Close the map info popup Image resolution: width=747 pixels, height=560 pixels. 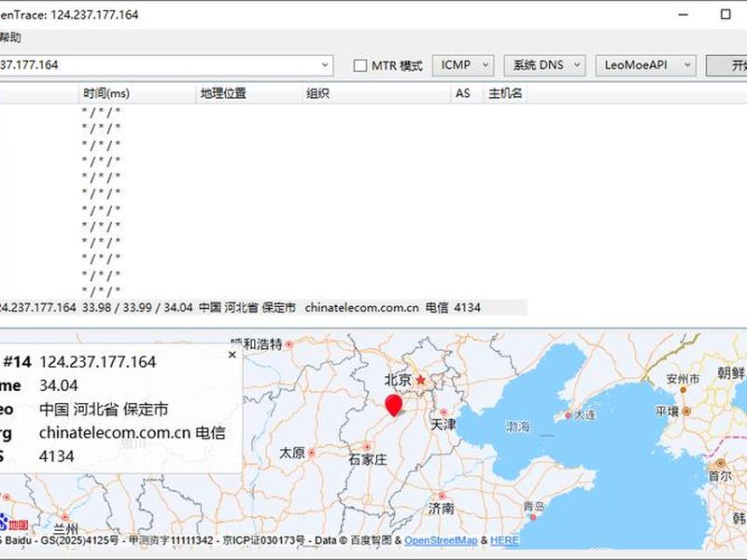(x=232, y=355)
